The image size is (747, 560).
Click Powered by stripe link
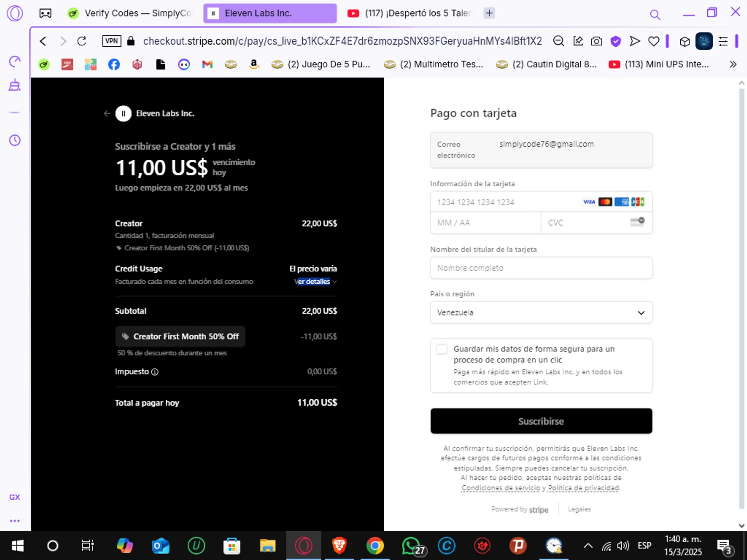tap(520, 510)
